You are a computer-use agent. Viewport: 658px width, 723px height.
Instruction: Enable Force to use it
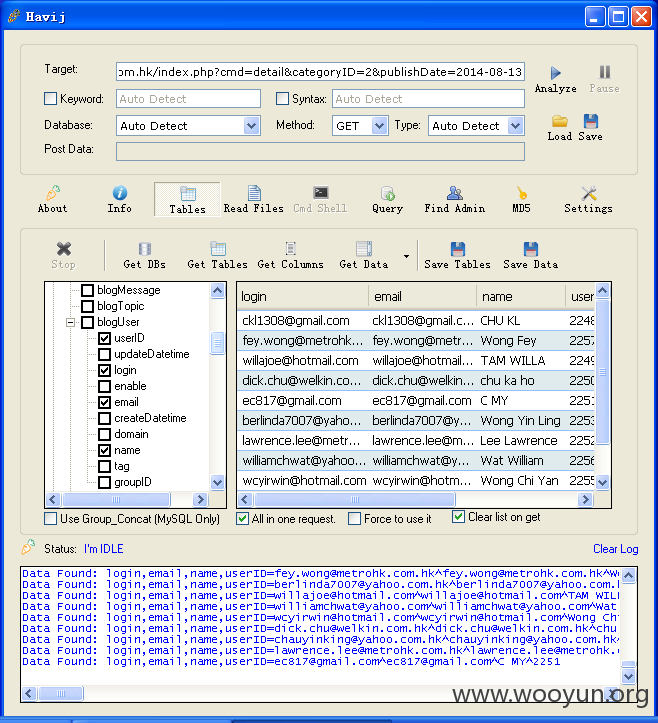[x=355, y=519]
